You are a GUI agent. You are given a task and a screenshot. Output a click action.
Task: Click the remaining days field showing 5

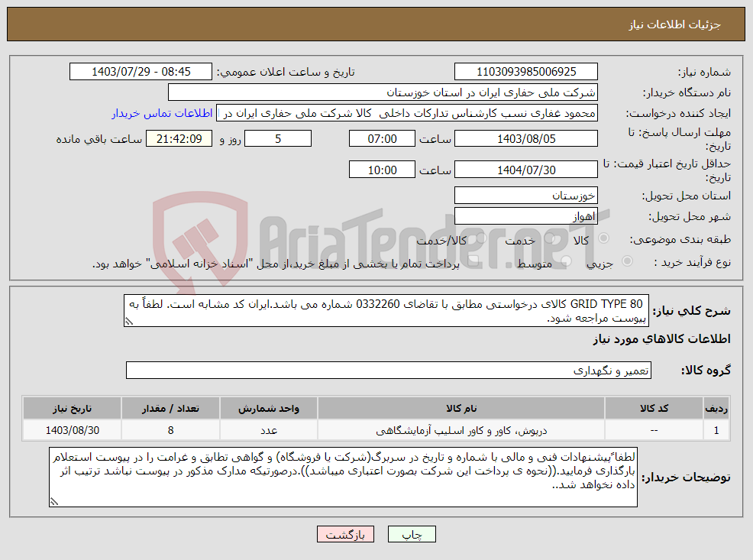coord(278,139)
